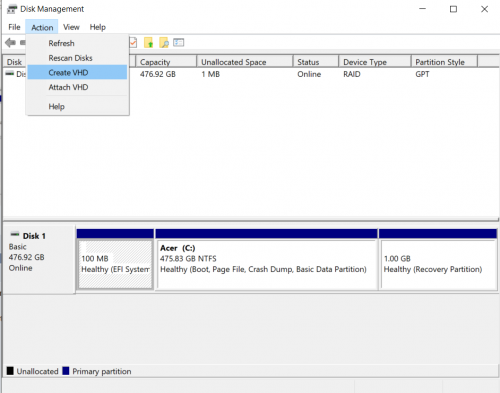Open the File menu
Screen dimensions: 500x393
(x=14, y=27)
